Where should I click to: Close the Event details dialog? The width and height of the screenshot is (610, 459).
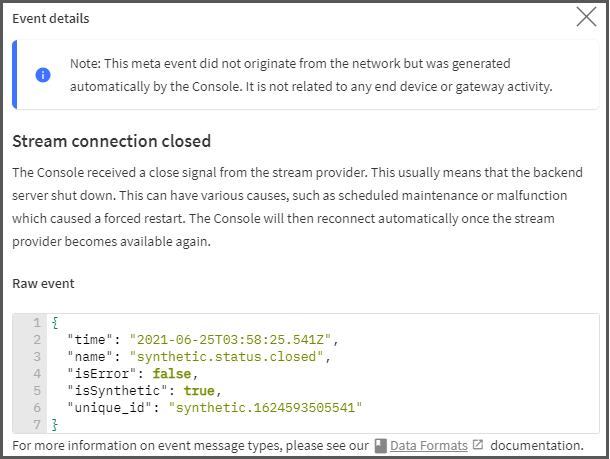[586, 17]
